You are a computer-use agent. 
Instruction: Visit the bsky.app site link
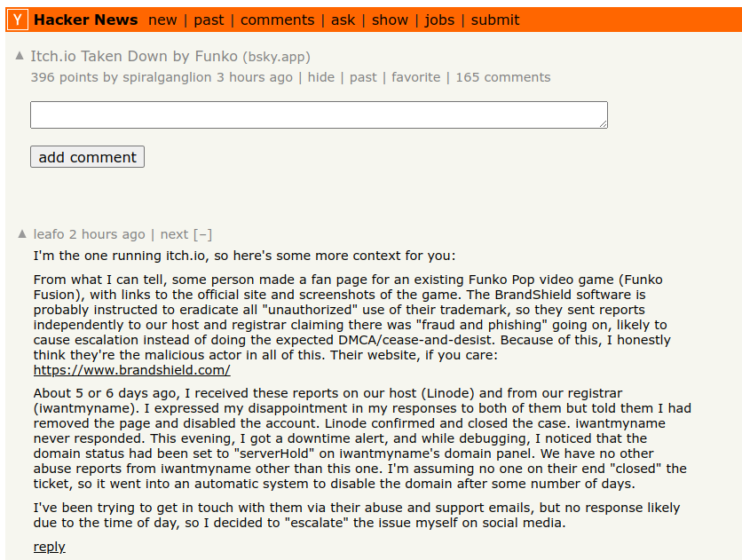(276, 57)
